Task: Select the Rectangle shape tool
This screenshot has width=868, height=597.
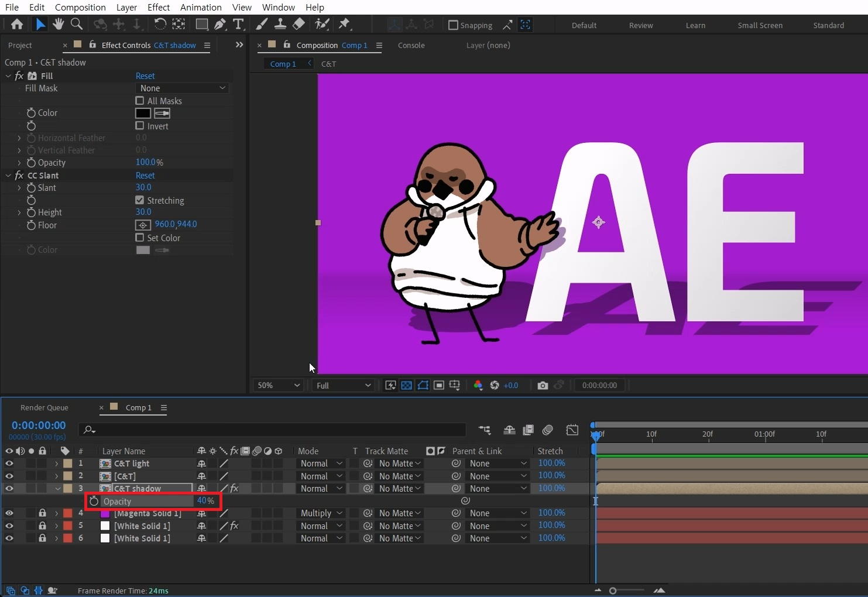Action: 201,24
